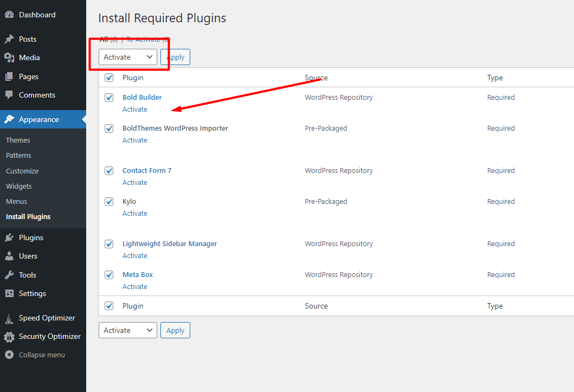Click the Source column header at top
The width and height of the screenshot is (574, 392).
(x=317, y=78)
